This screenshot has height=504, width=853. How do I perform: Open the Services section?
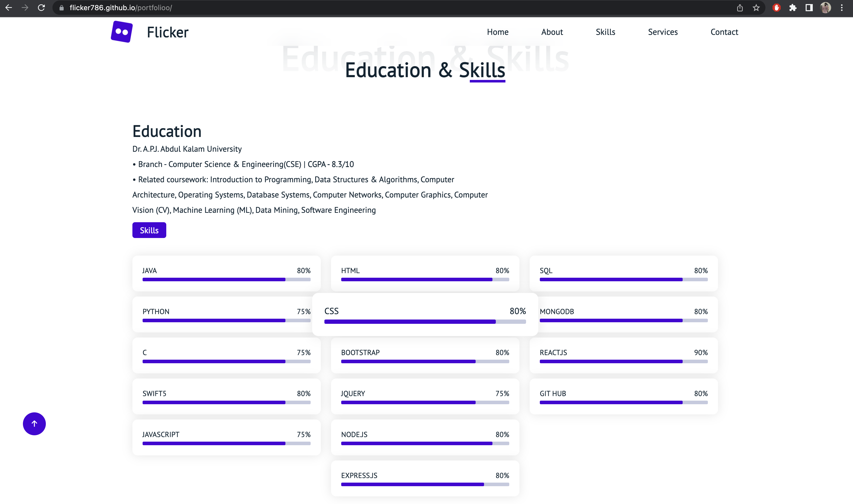663,32
